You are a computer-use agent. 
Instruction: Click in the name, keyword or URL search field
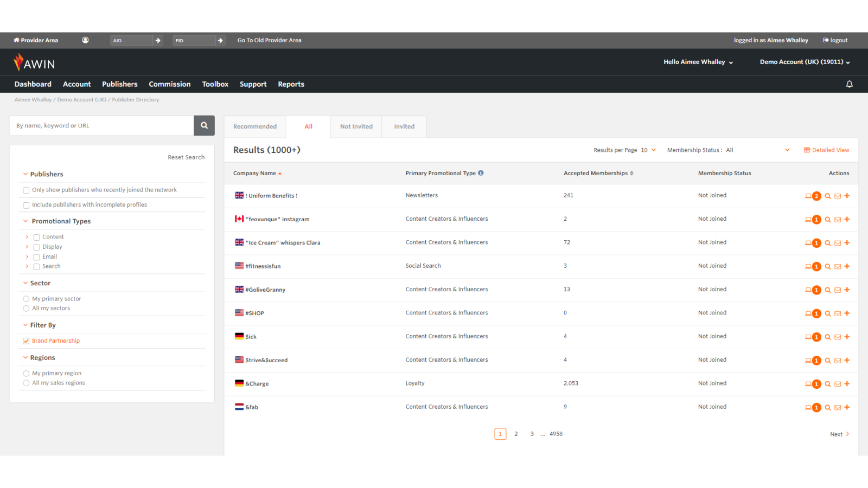pyautogui.click(x=101, y=125)
